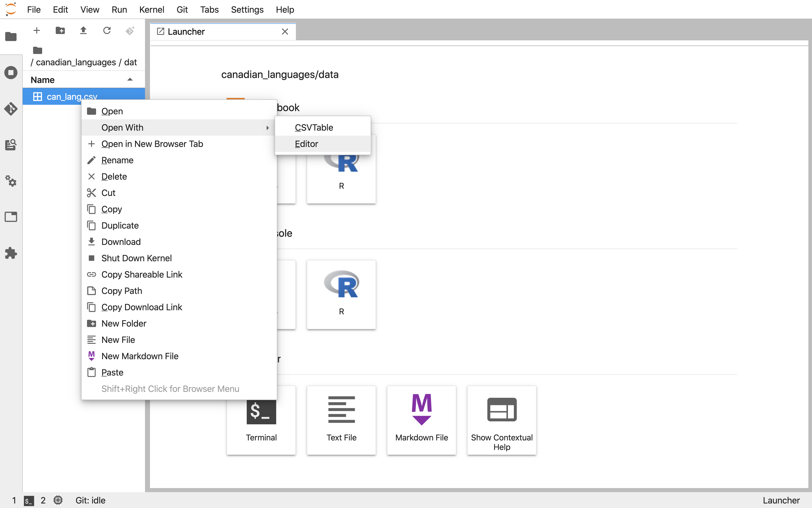Open the File menu

pos(34,9)
